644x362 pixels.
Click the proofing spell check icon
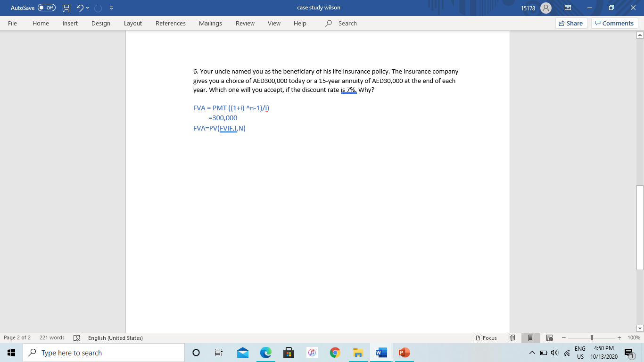[77, 338]
